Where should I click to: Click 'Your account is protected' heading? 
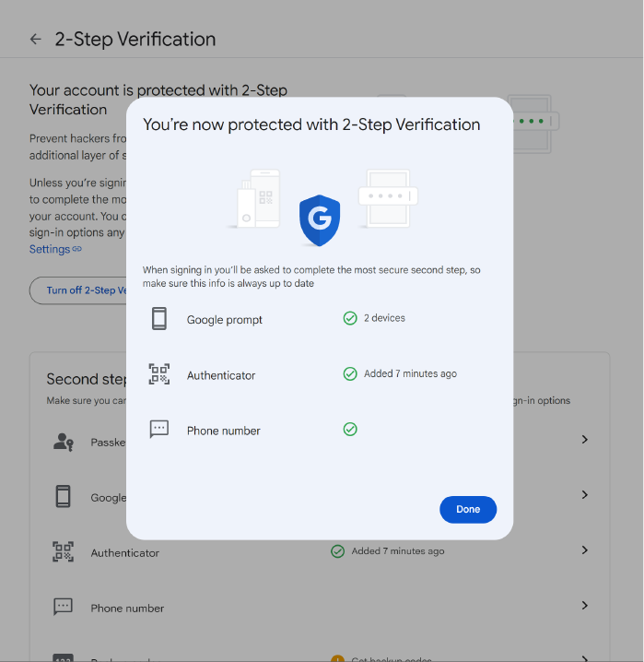(158, 100)
